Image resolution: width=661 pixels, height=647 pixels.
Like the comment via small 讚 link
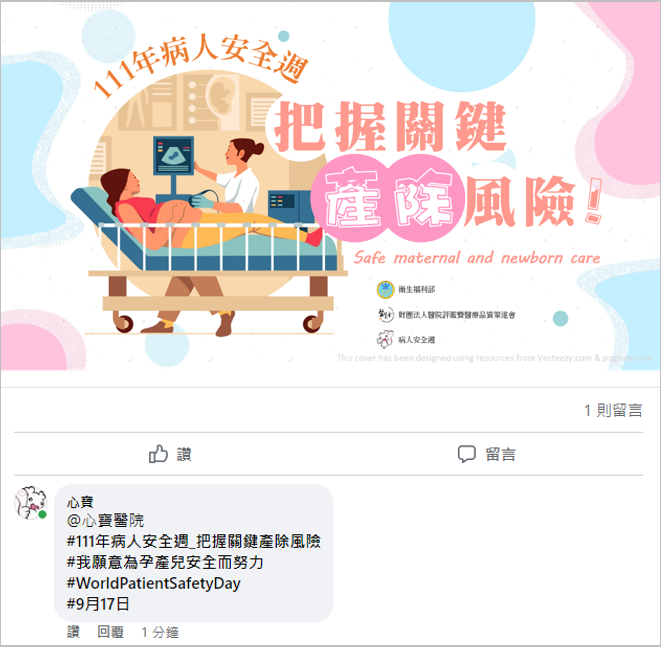pyautogui.click(x=73, y=632)
